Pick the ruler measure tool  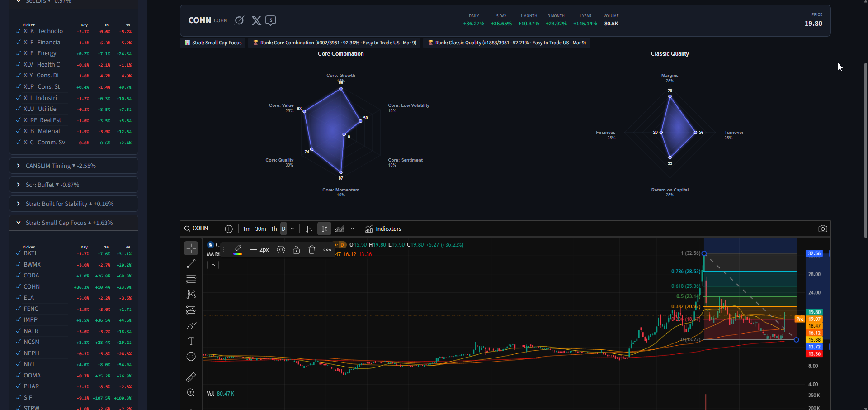click(191, 377)
